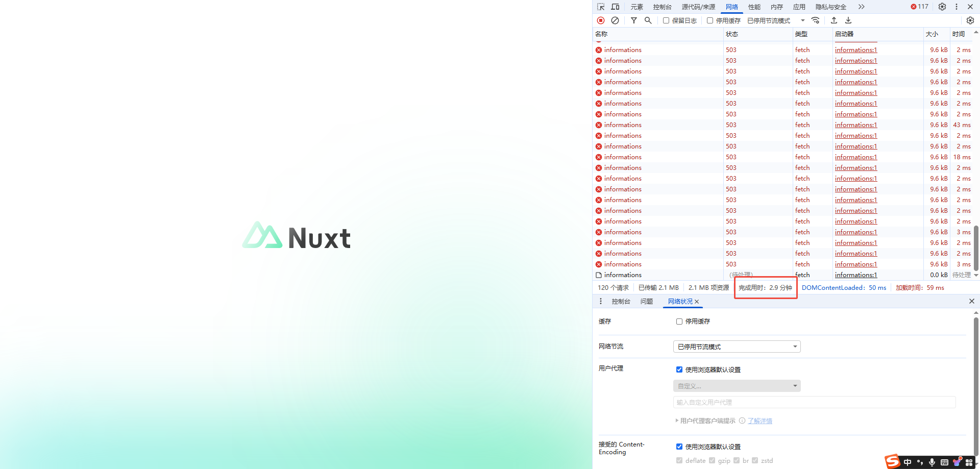Open DevTools three-dot customize menu

(x=957, y=7)
